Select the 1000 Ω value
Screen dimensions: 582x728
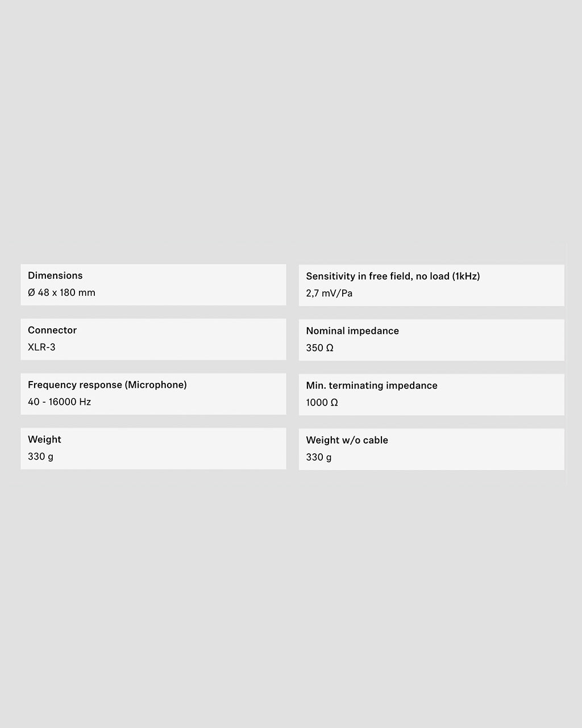click(x=322, y=403)
